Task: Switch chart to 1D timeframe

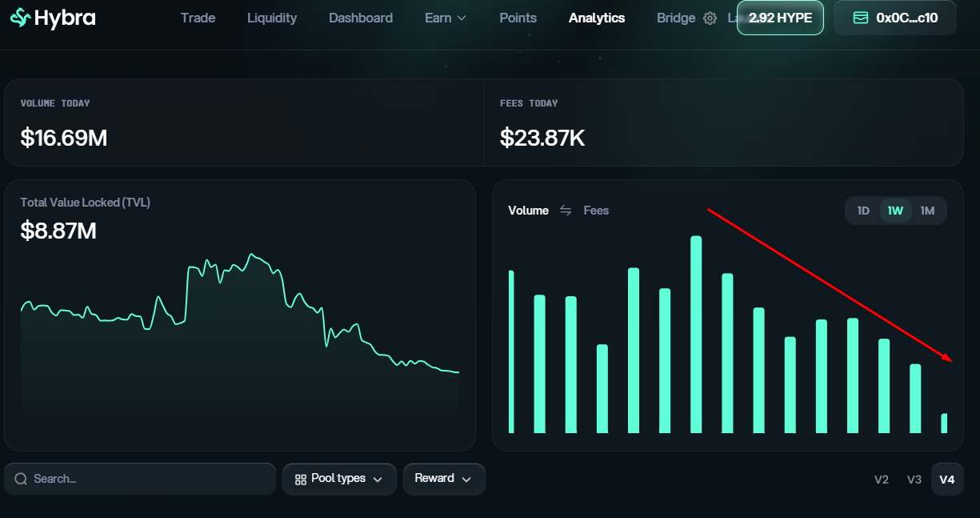Action: click(x=863, y=211)
